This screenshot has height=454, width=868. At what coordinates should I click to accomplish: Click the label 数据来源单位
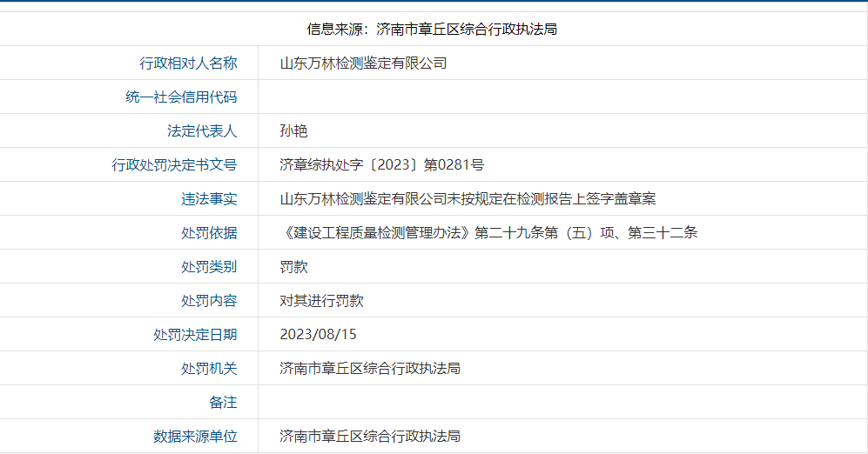pos(195,437)
